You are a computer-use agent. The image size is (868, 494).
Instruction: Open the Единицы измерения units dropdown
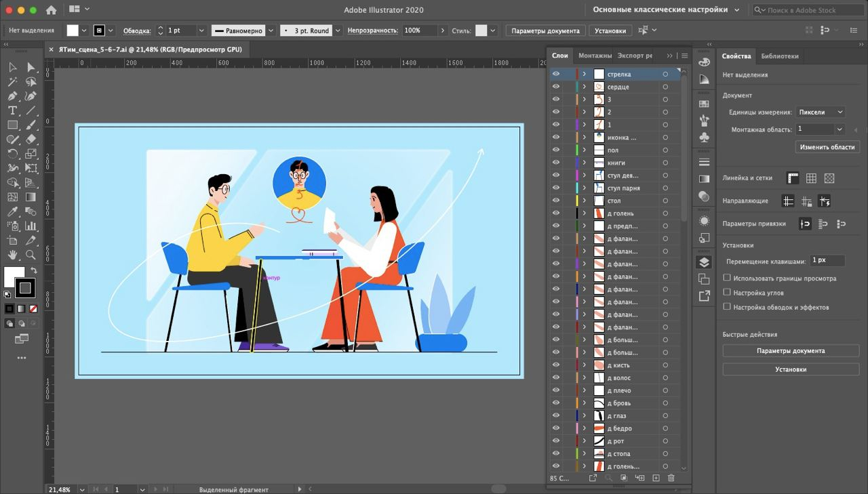click(x=820, y=112)
